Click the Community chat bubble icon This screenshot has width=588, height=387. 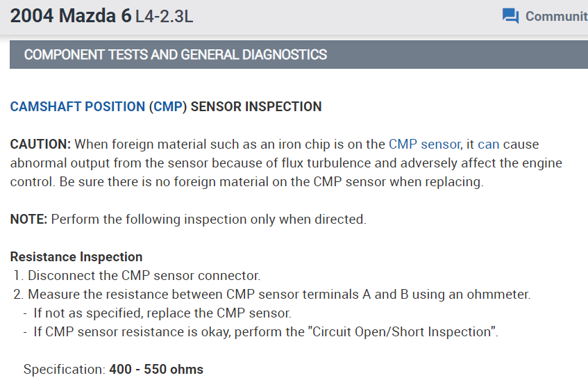coord(510,16)
